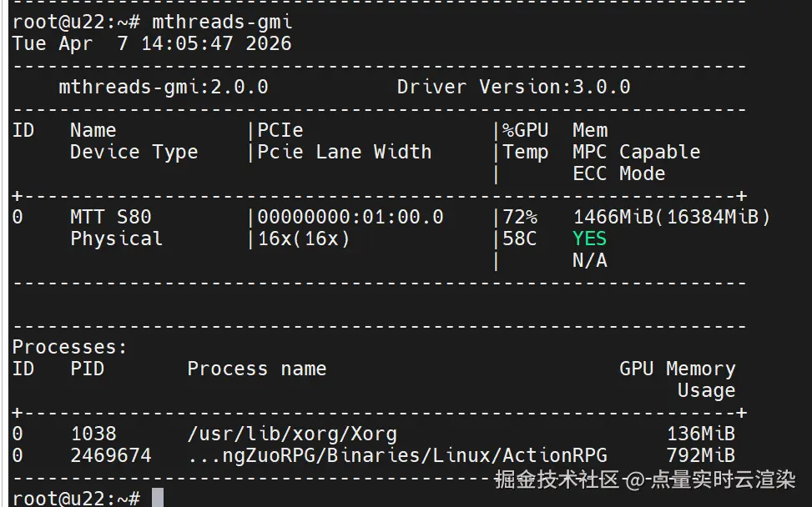
Task: Click the PCIe address 00000000:01:00.0
Action: [x=350, y=217]
